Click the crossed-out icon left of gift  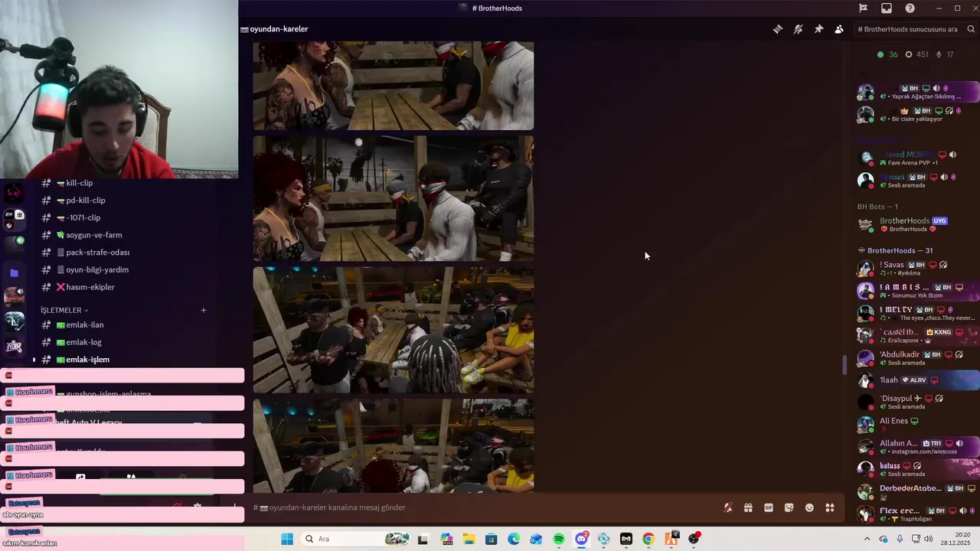click(x=728, y=507)
